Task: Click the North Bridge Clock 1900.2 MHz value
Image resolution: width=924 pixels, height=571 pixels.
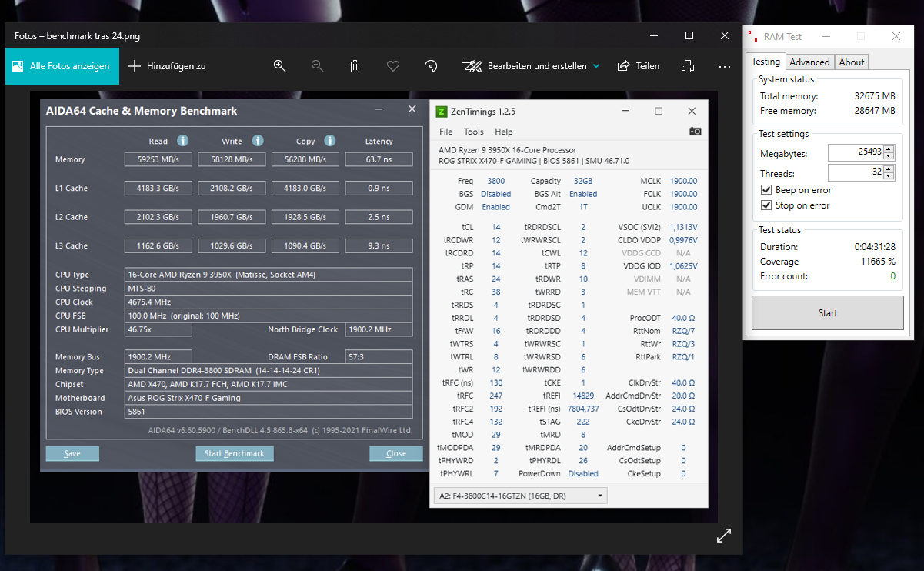Action: pos(379,329)
